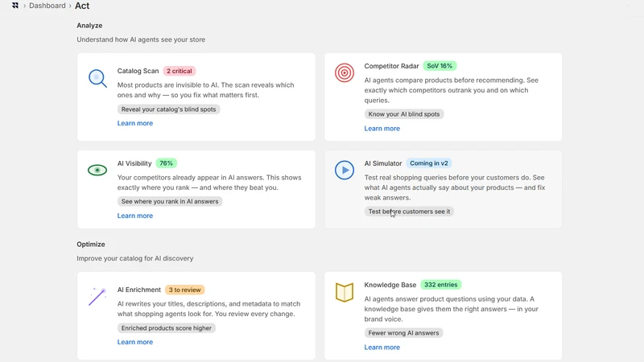Click 'Improve your catalog for AI discovery'
This screenshot has height=362, width=644.
click(x=134, y=258)
